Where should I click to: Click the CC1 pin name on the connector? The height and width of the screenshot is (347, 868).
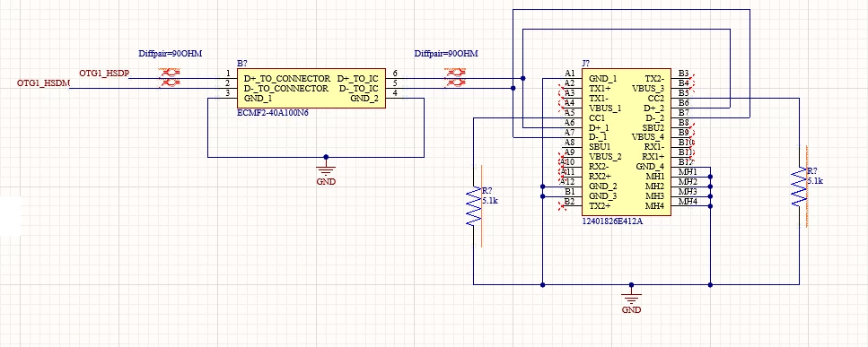tap(597, 118)
